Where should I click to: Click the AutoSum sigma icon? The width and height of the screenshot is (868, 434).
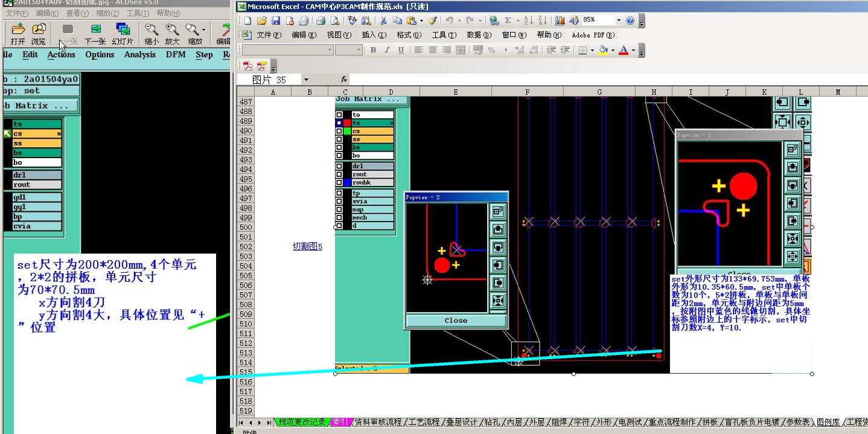[x=508, y=21]
